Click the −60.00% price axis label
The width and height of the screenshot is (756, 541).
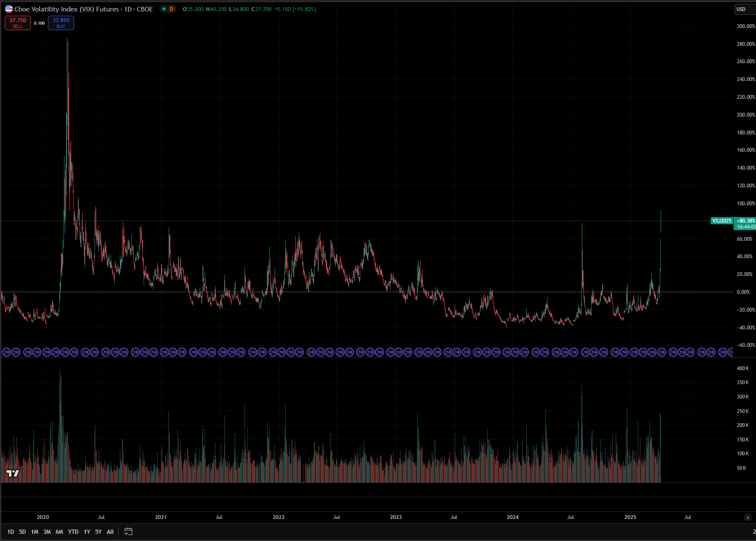746,345
